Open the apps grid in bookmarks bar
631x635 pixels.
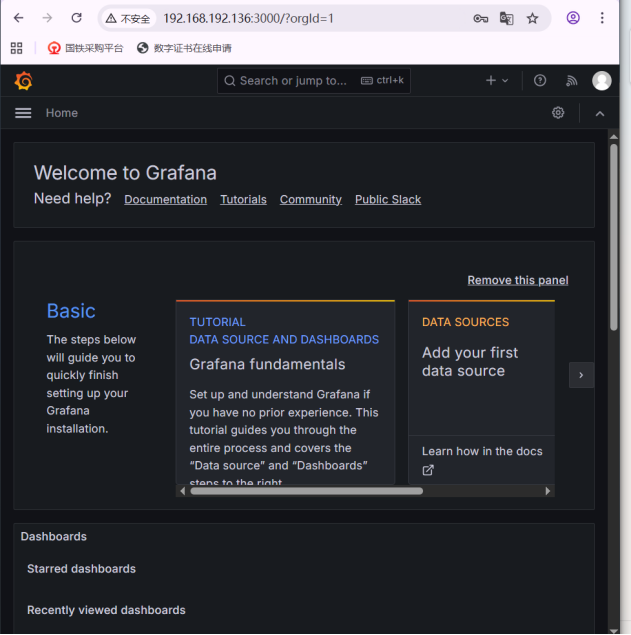pyautogui.click(x=16, y=48)
